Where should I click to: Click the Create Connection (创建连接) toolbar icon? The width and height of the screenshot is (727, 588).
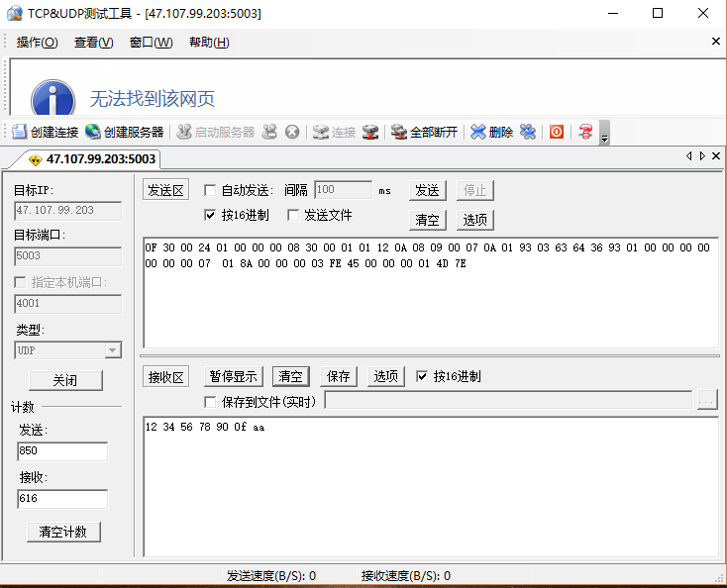pos(20,132)
